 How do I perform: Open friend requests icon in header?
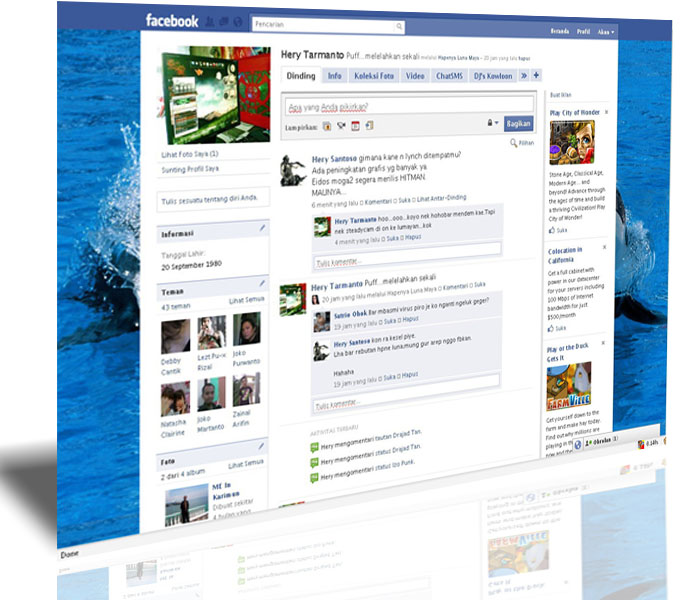pos(210,21)
